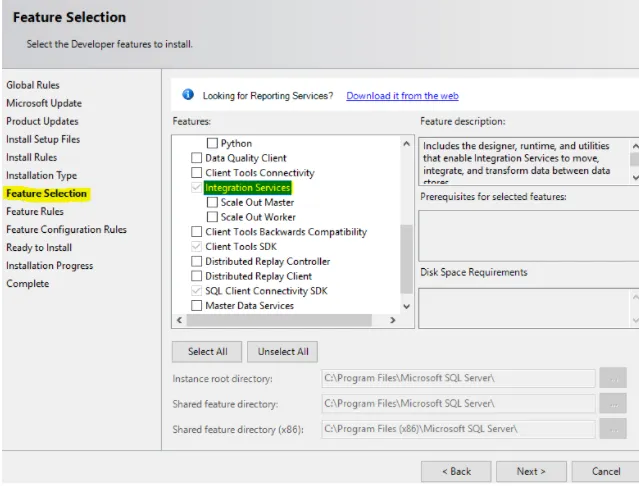The width and height of the screenshot is (639, 486).
Task: Tick Master Data Services checkbox
Action: coord(196,306)
